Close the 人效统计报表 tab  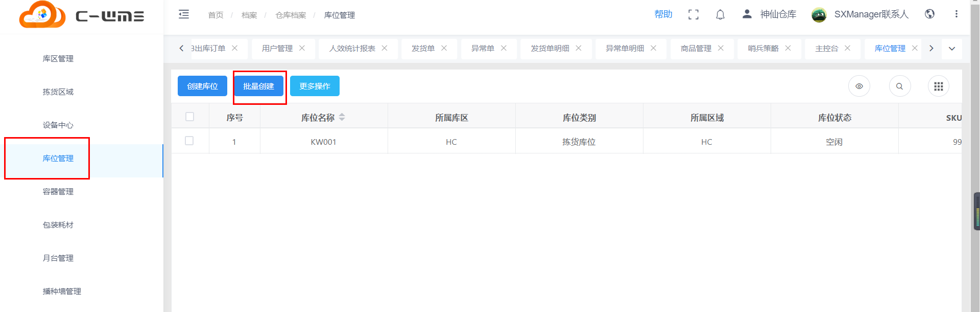point(385,48)
